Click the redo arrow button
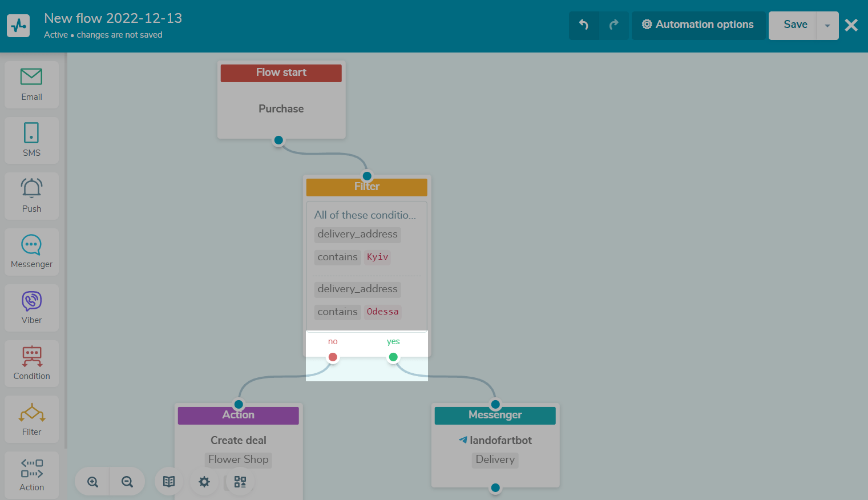The image size is (868, 500). coord(614,25)
